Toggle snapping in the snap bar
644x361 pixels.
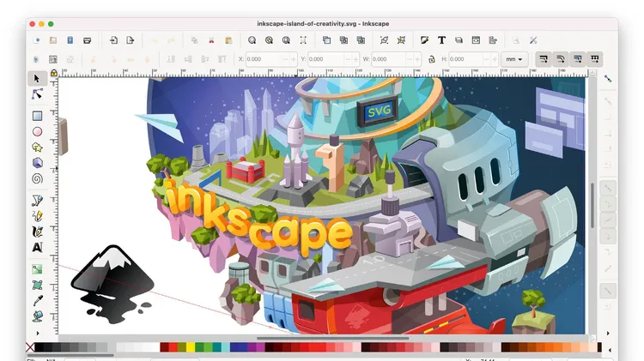[608, 79]
